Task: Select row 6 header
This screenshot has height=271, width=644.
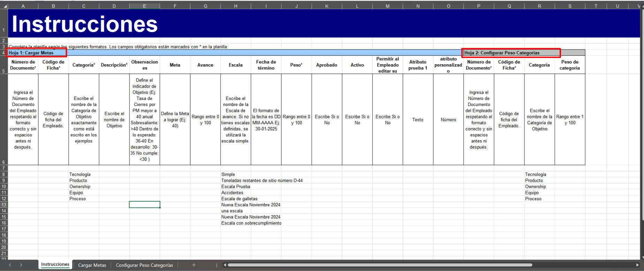Action: click(x=4, y=119)
